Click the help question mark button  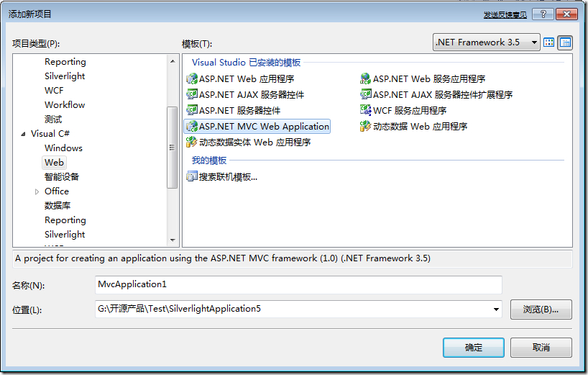[543, 14]
